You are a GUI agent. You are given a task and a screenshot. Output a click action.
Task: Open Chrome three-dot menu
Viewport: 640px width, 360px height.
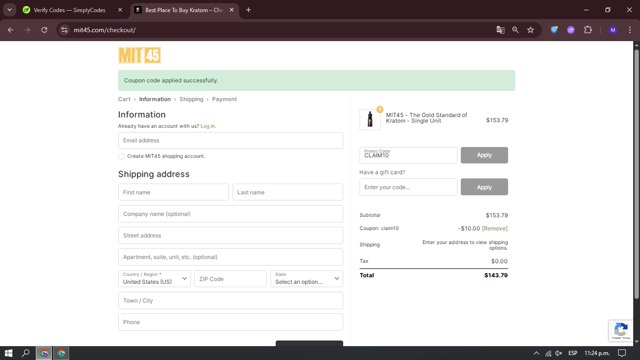click(629, 30)
